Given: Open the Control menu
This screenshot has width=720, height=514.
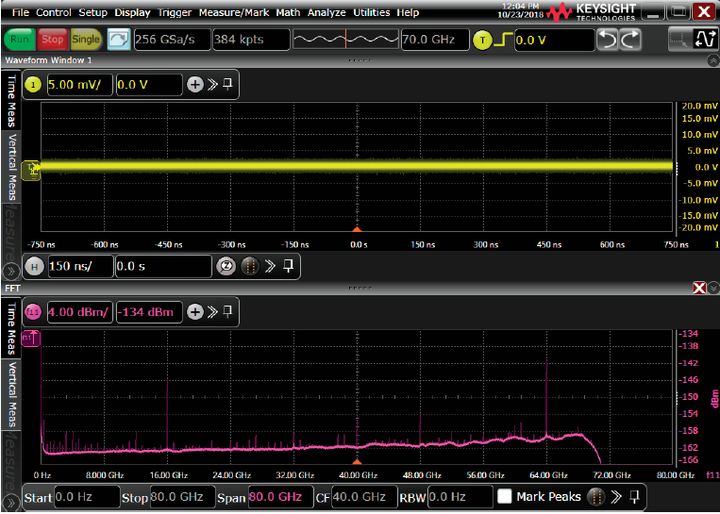Looking at the screenshot, I should (54, 12).
